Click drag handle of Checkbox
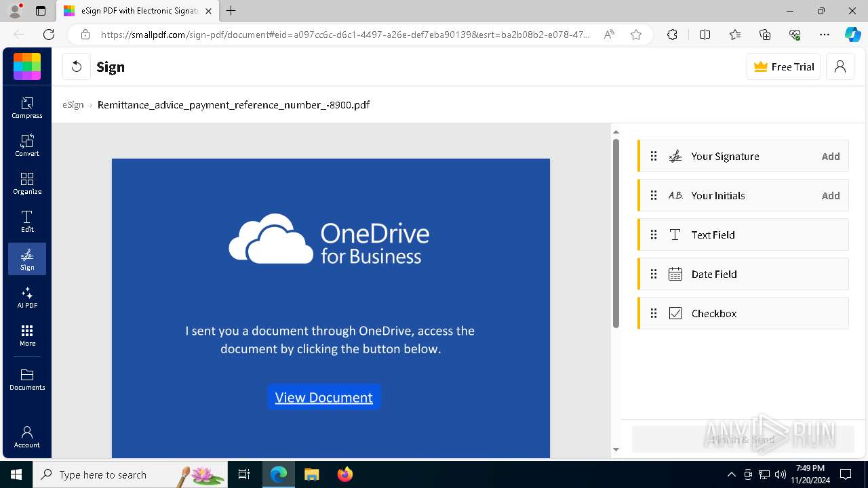The image size is (868, 488). [654, 314]
